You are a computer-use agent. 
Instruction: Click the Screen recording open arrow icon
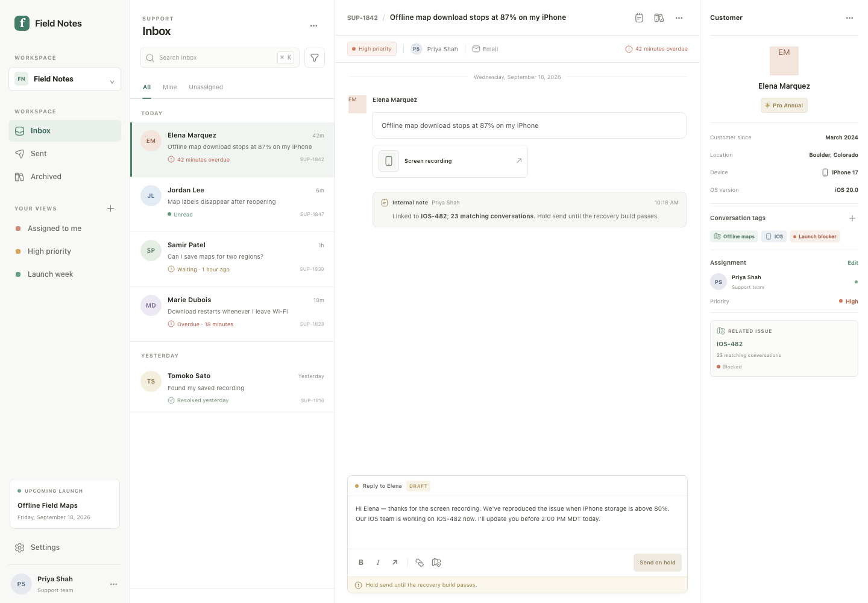click(519, 161)
